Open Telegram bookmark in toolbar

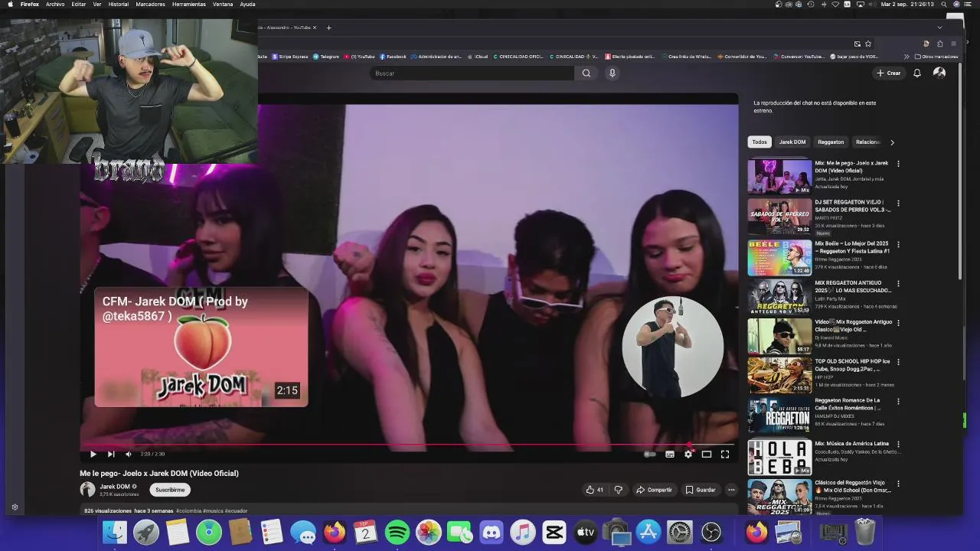coord(326,57)
